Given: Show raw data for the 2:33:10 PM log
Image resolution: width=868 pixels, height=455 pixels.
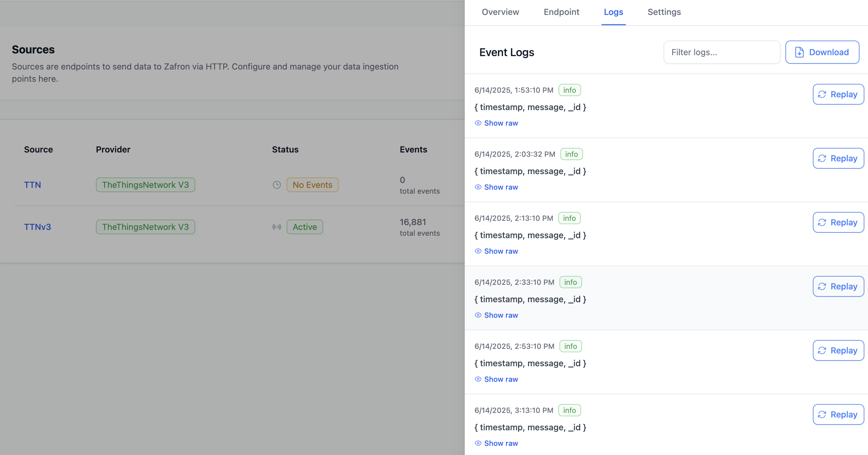Looking at the screenshot, I should pos(501,315).
